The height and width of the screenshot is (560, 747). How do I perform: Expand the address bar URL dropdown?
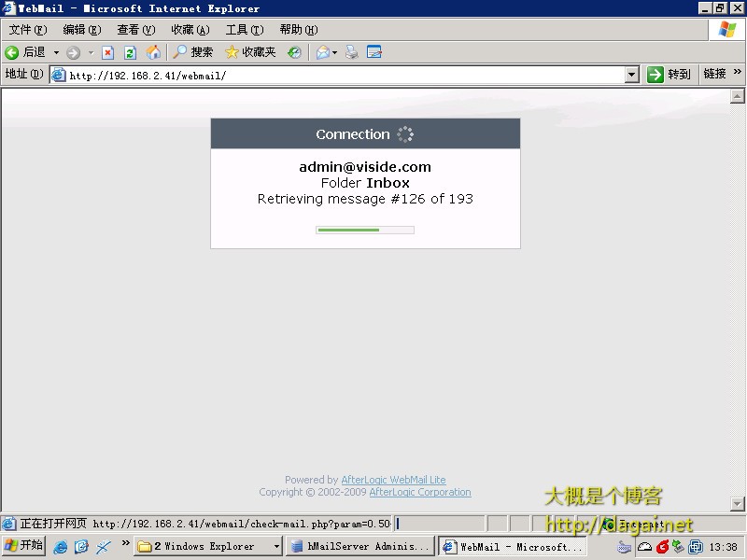(631, 75)
